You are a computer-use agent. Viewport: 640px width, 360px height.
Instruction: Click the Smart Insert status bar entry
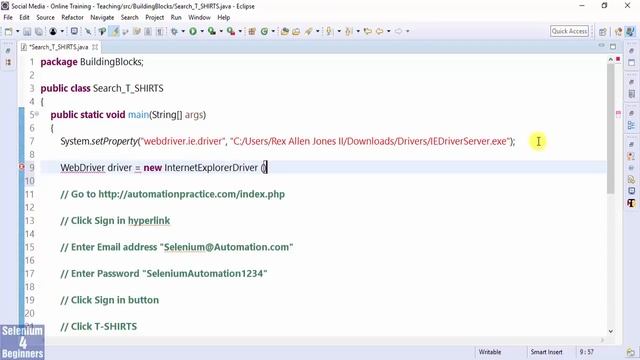coord(546,352)
